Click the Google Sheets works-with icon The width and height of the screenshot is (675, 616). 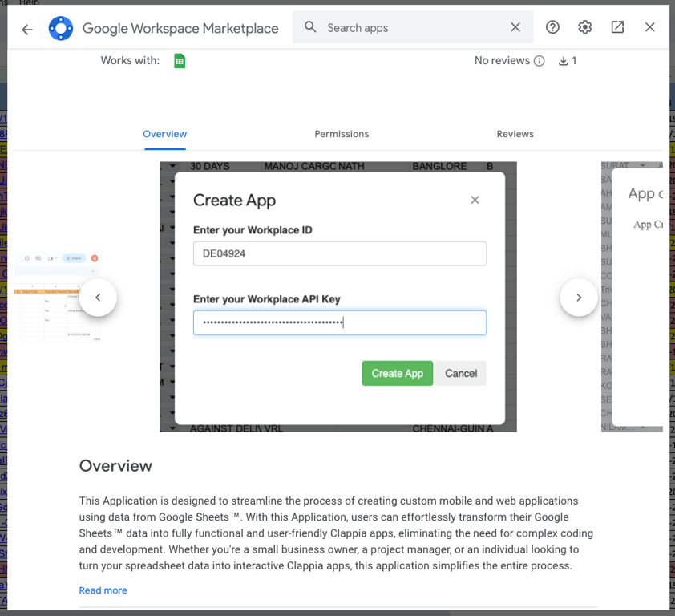180,61
